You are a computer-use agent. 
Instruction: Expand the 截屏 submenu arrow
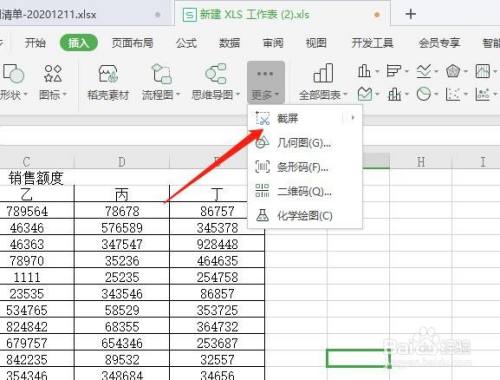[353, 117]
